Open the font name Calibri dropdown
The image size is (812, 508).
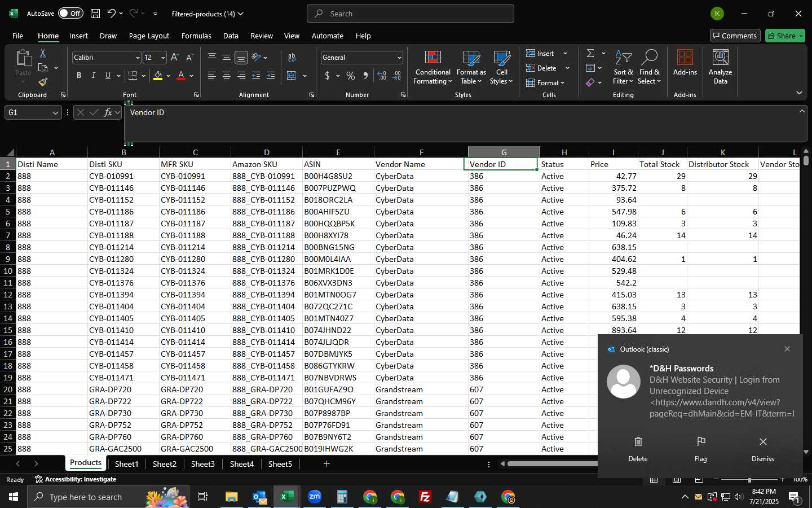(x=137, y=58)
